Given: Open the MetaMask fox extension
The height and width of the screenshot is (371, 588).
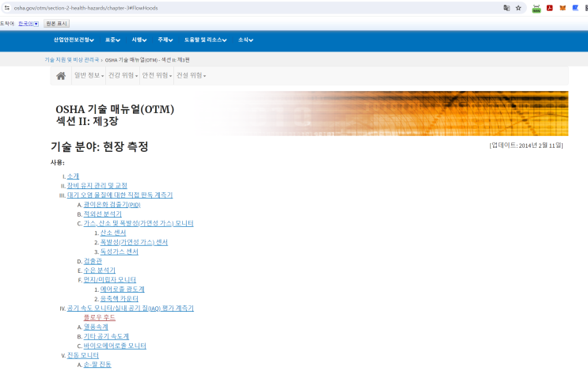Looking at the screenshot, I should 563,8.
